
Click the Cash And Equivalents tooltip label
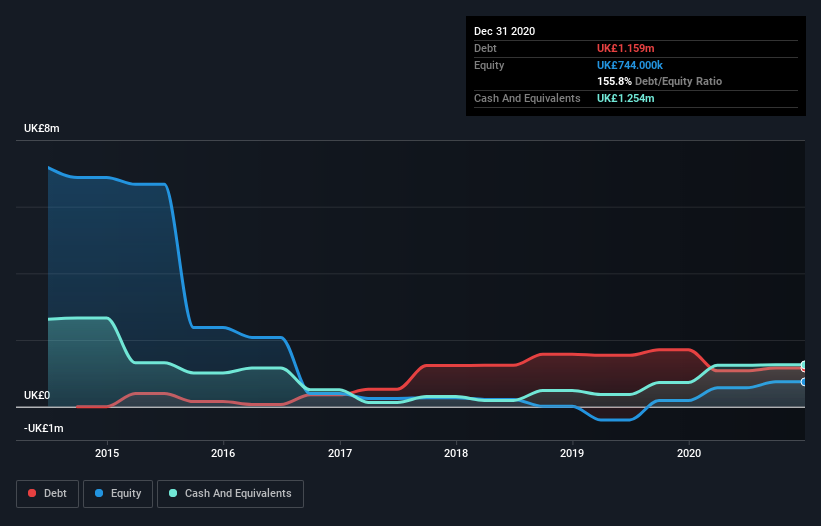(527, 98)
